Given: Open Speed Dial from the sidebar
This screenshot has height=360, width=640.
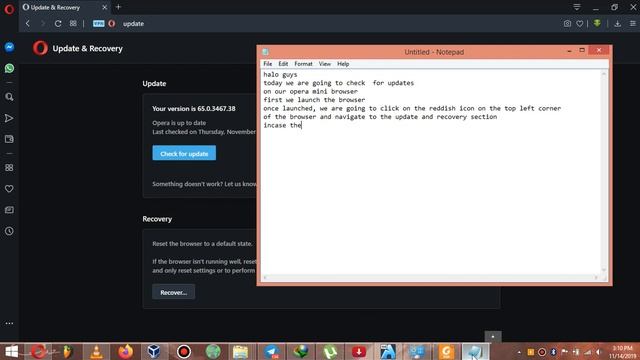Looking at the screenshot, I should [x=9, y=168].
